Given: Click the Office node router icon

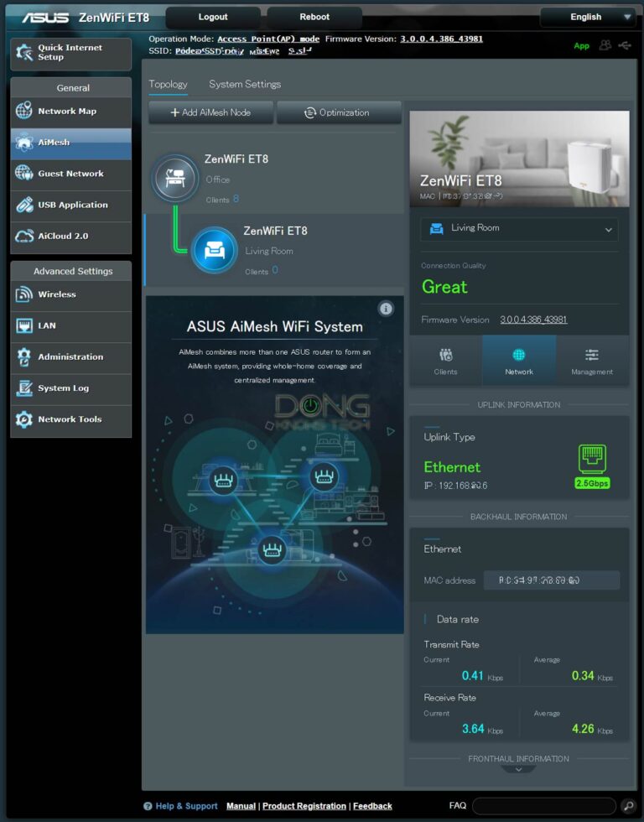Looking at the screenshot, I should [x=174, y=178].
